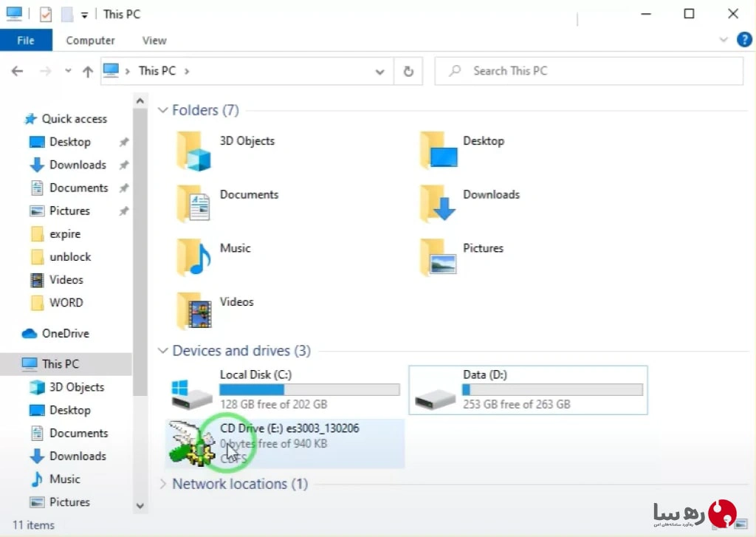The width and height of the screenshot is (756, 537).
Task: Open the View ribbon tab
Action: coord(154,41)
